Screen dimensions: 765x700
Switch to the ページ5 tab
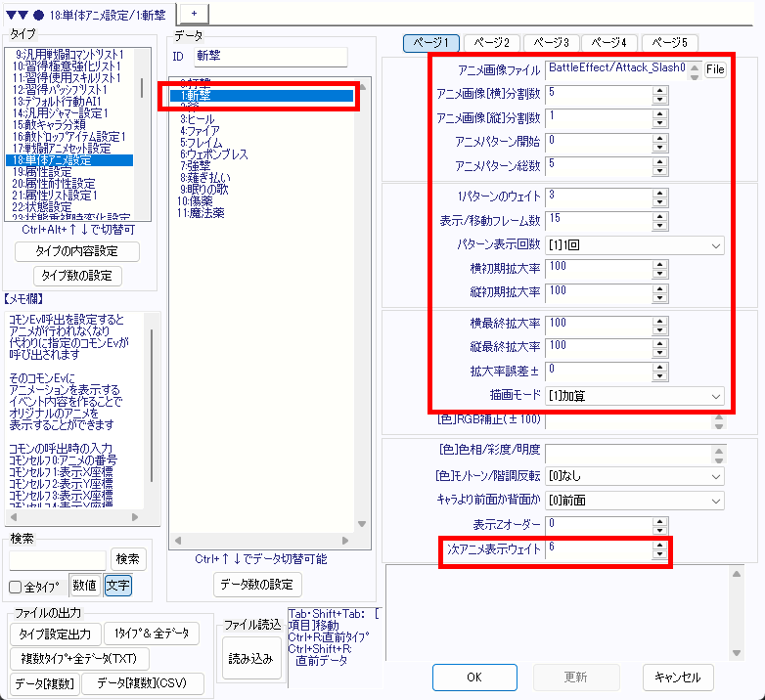(669, 43)
